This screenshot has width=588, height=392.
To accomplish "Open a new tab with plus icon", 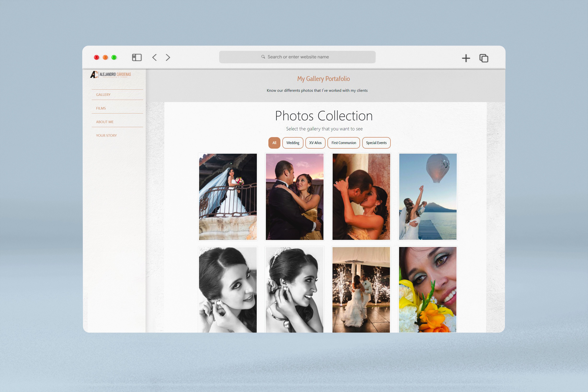I will pos(466,58).
